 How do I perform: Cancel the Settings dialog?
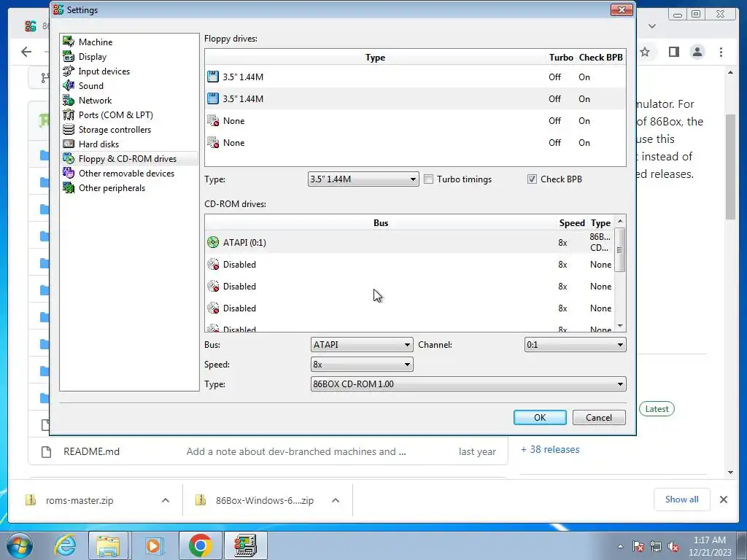point(599,418)
